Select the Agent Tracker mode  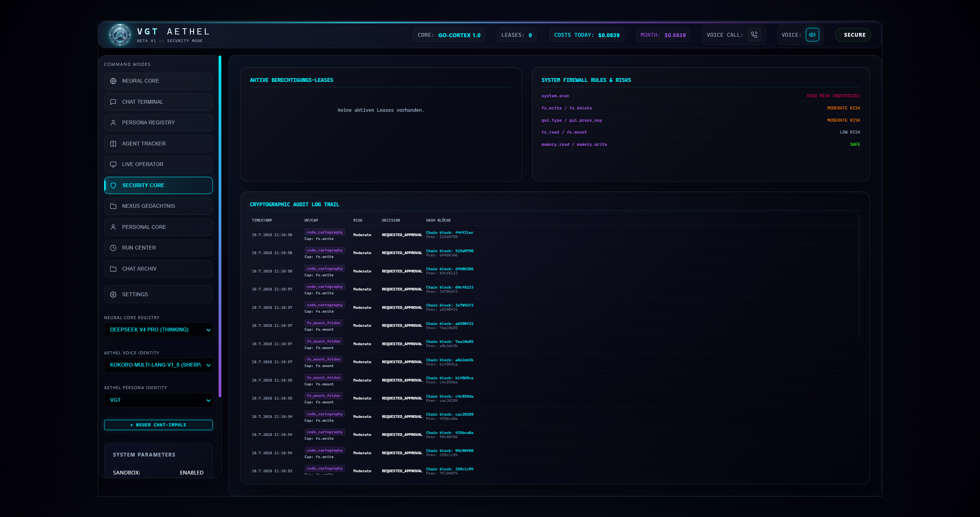click(158, 144)
